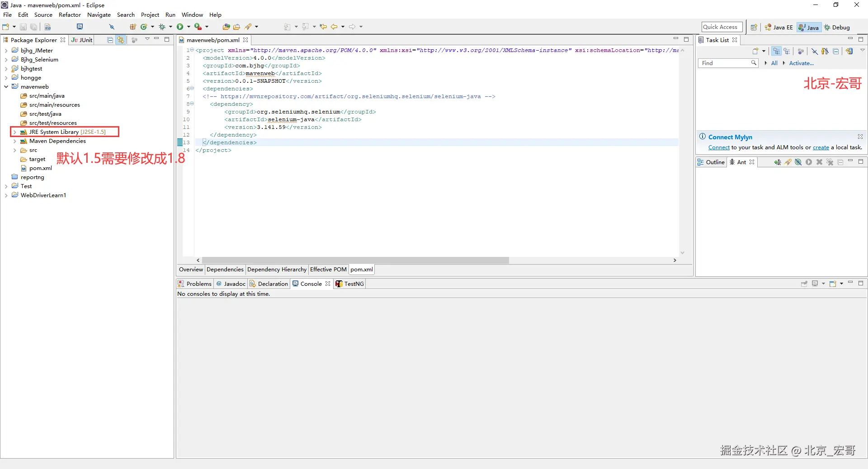The image size is (868, 469).
Task: Toggle Hide Completed Tasks in Task List
Action: pos(814,52)
